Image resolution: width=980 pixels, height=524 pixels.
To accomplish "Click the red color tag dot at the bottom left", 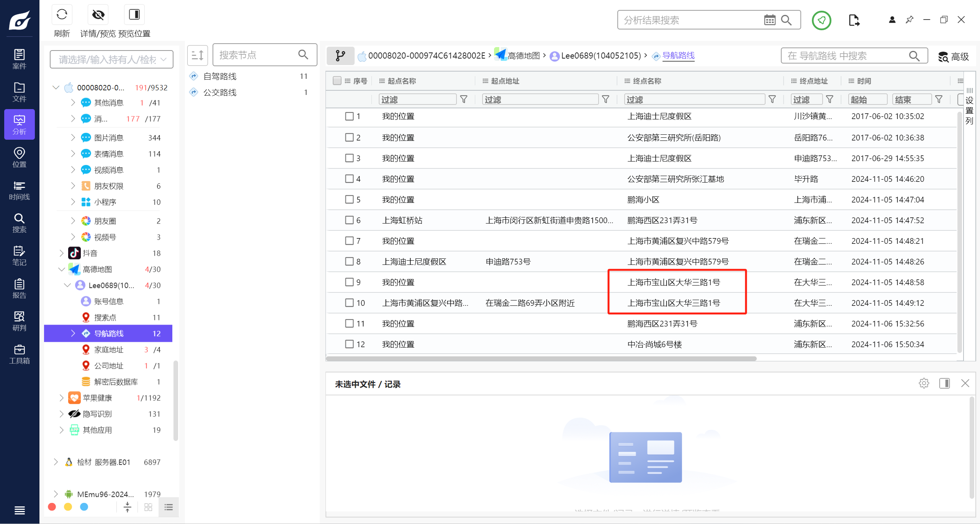I will 52,507.
